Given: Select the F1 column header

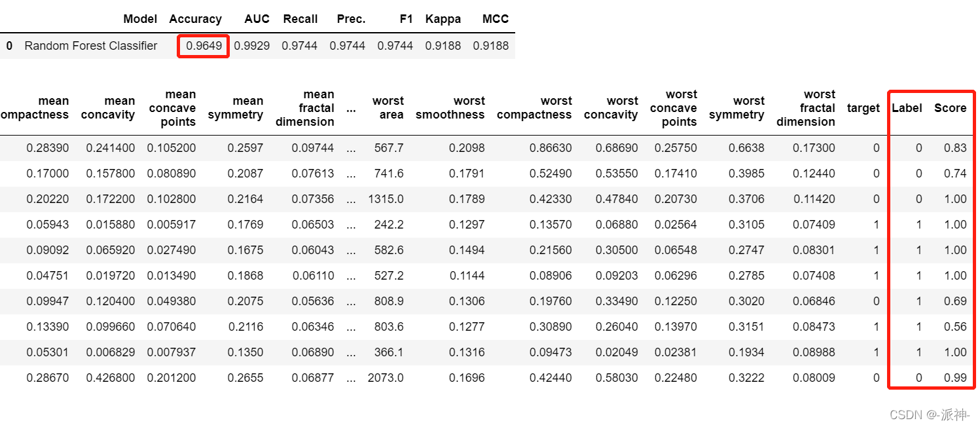Looking at the screenshot, I should pyautogui.click(x=406, y=19).
